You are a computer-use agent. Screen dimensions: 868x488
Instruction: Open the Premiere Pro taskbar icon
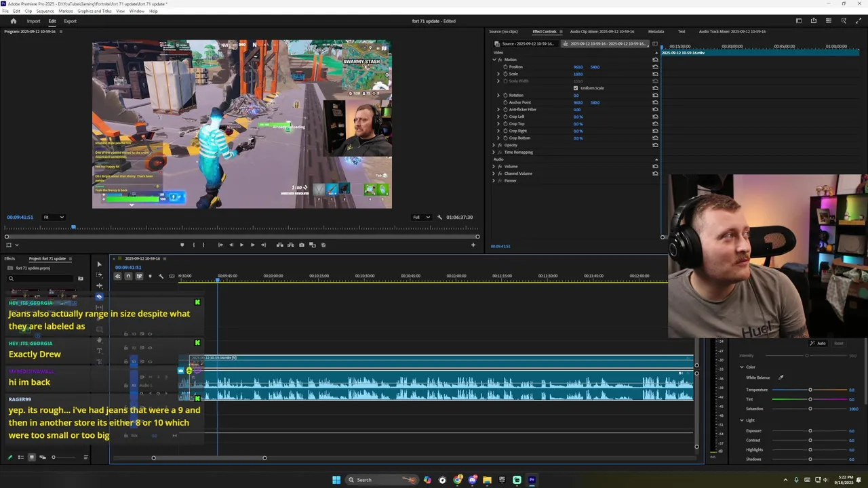point(532,480)
